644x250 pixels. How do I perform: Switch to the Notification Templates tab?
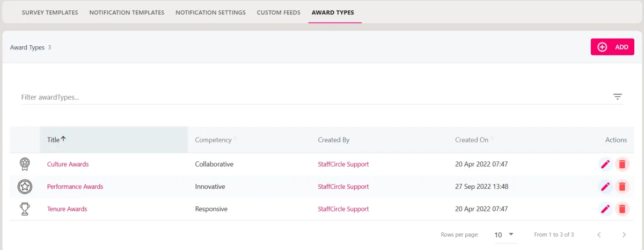127,12
